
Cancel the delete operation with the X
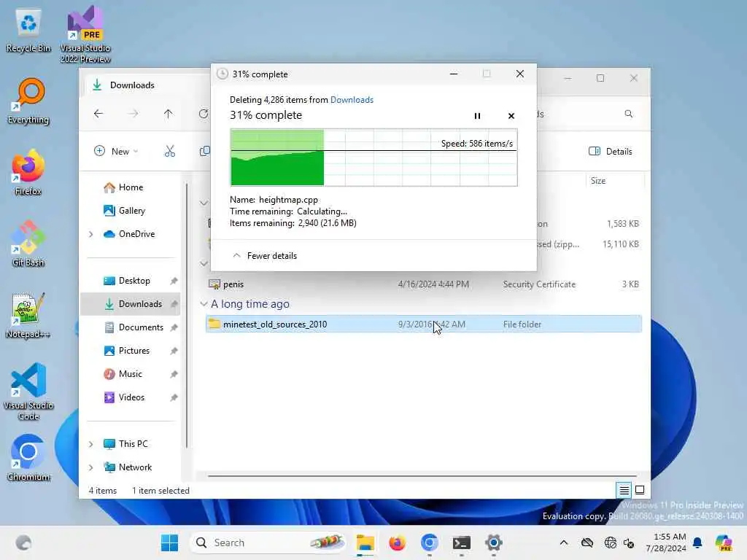click(x=511, y=116)
